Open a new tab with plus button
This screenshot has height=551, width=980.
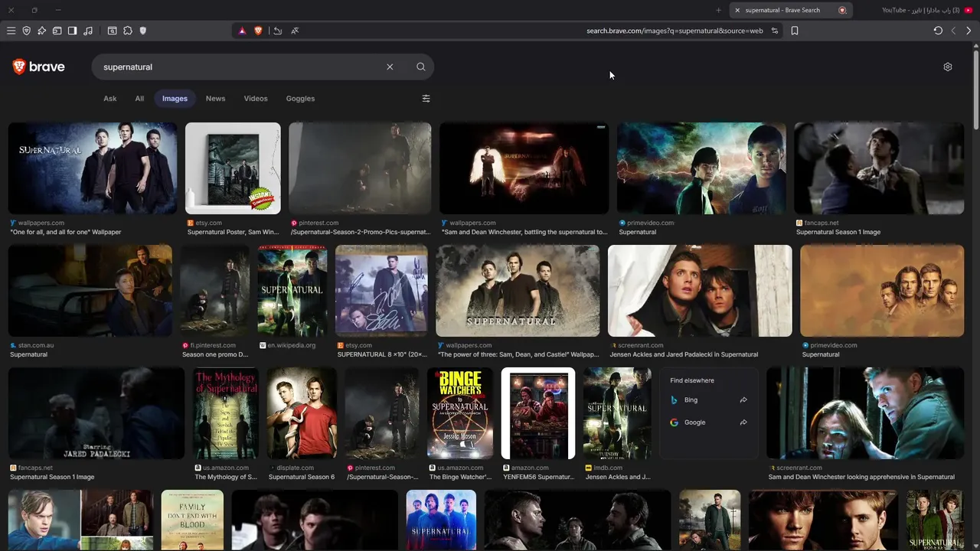tap(718, 10)
